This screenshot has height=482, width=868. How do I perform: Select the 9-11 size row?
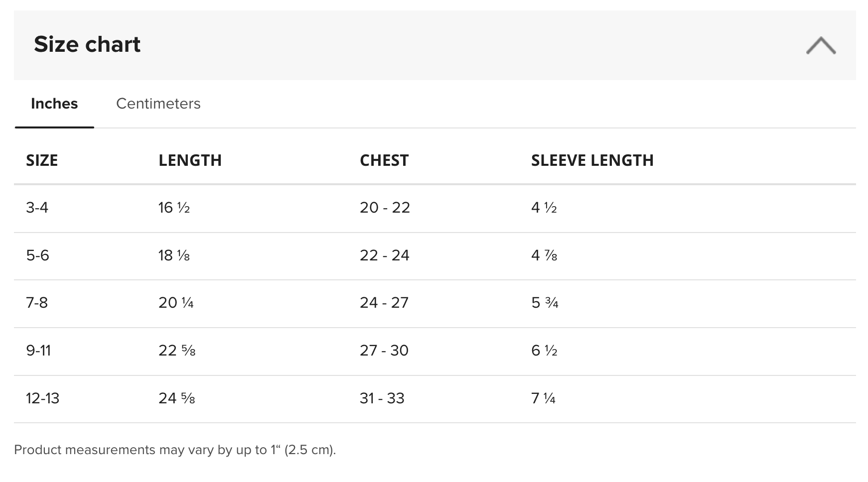click(434, 351)
